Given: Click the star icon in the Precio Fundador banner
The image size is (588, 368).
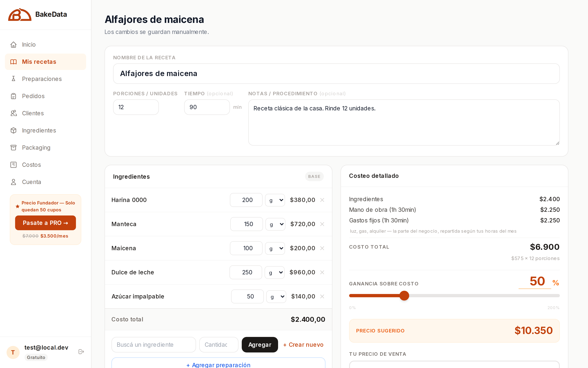Looking at the screenshot, I should coord(18,206).
